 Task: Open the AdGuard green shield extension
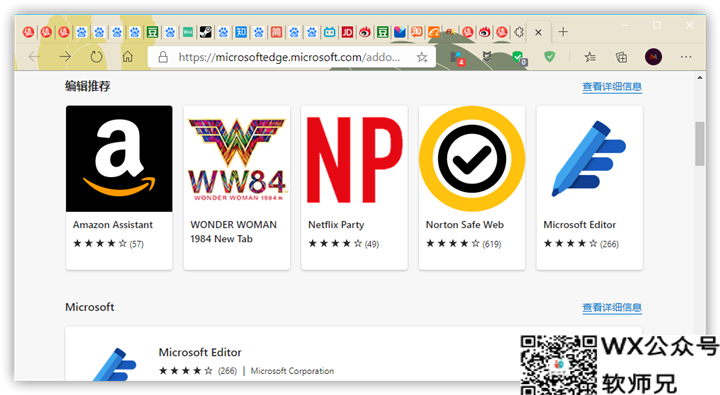point(549,57)
